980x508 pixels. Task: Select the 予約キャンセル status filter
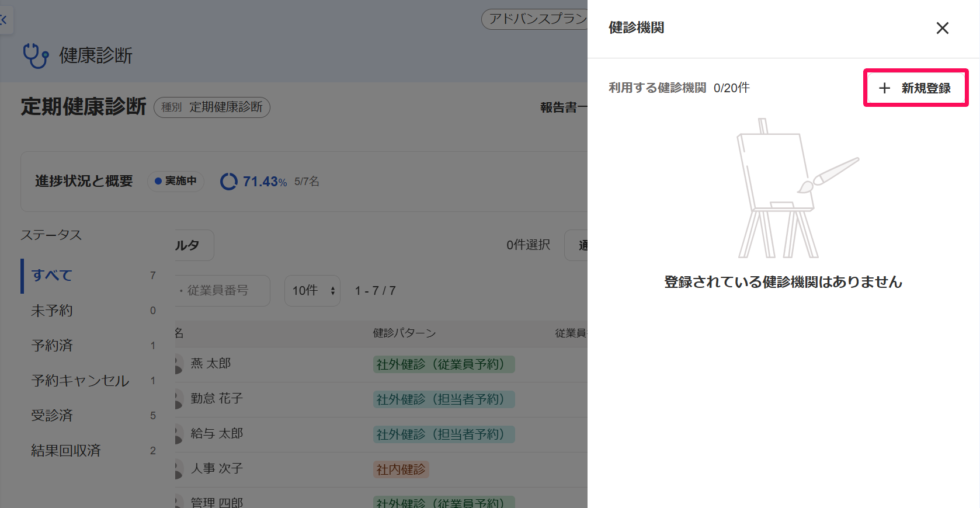coord(93,381)
